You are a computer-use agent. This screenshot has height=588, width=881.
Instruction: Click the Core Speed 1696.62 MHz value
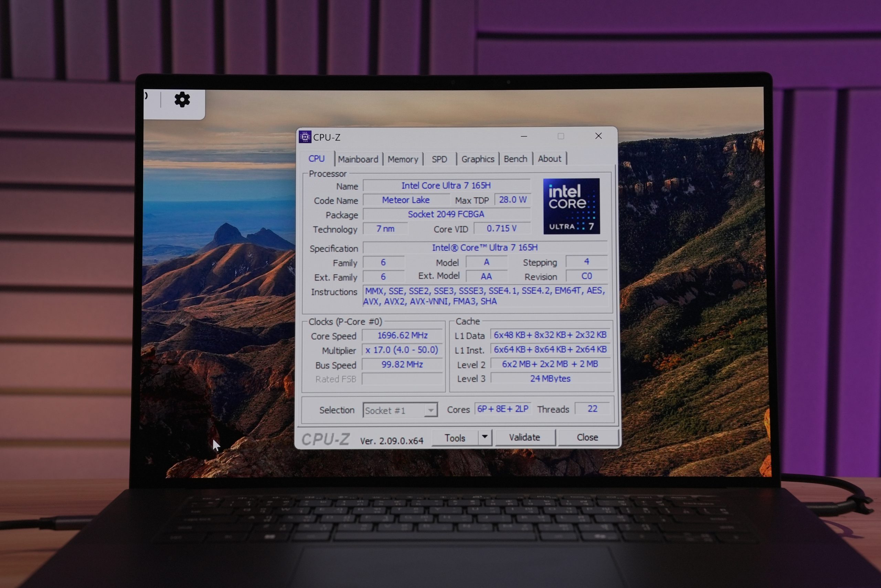click(x=402, y=335)
